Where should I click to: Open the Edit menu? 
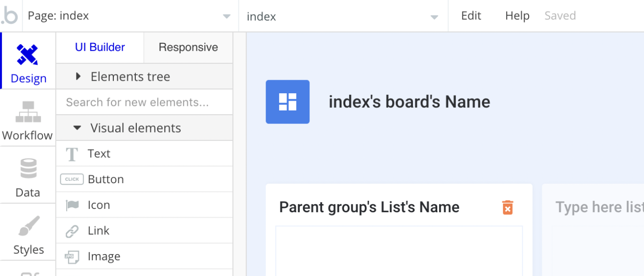(471, 16)
